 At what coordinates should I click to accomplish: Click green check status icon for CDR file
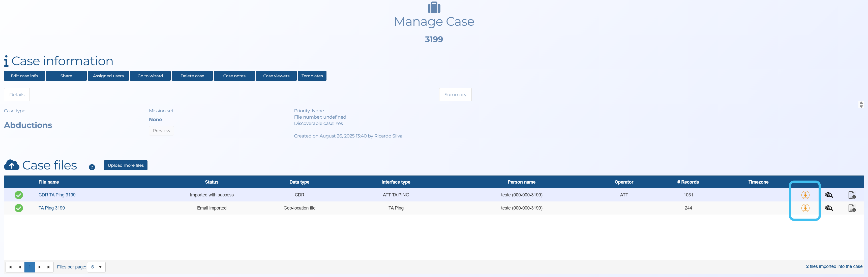point(19,195)
